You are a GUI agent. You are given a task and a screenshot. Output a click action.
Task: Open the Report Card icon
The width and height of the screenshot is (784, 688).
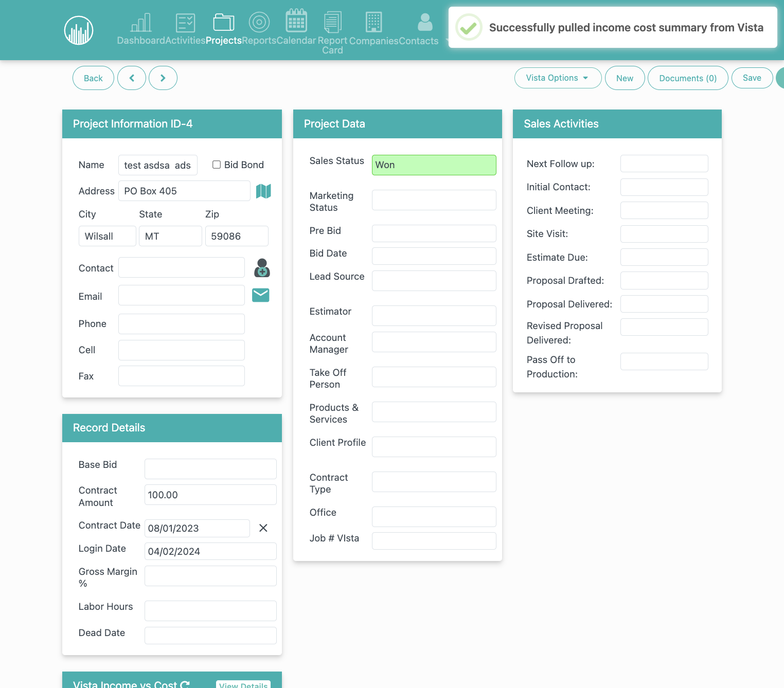click(332, 22)
